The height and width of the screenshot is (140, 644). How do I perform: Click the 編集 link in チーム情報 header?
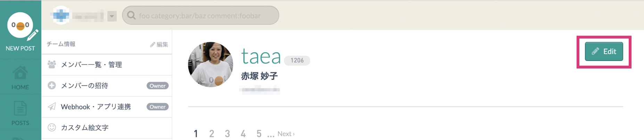(159, 45)
